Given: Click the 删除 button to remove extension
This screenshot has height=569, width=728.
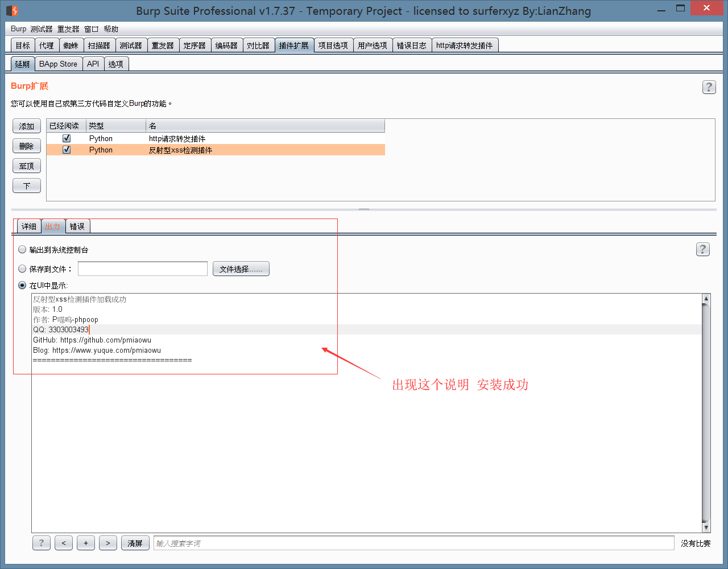Looking at the screenshot, I should [x=27, y=146].
